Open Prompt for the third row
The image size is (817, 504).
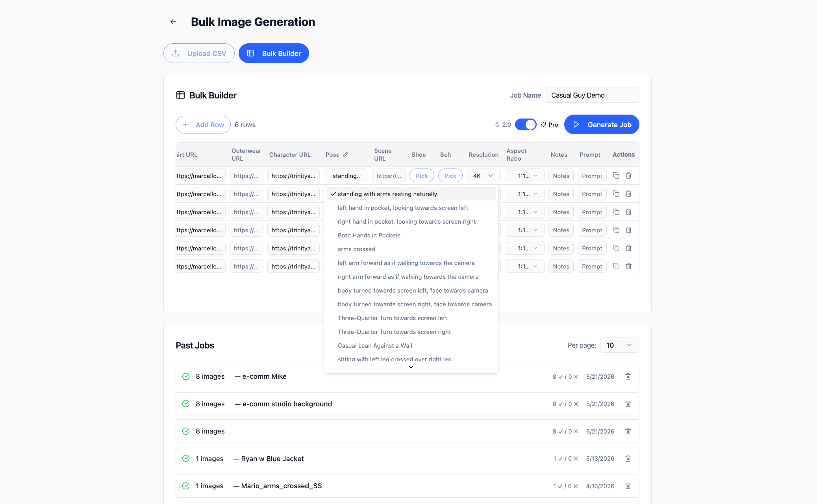592,212
